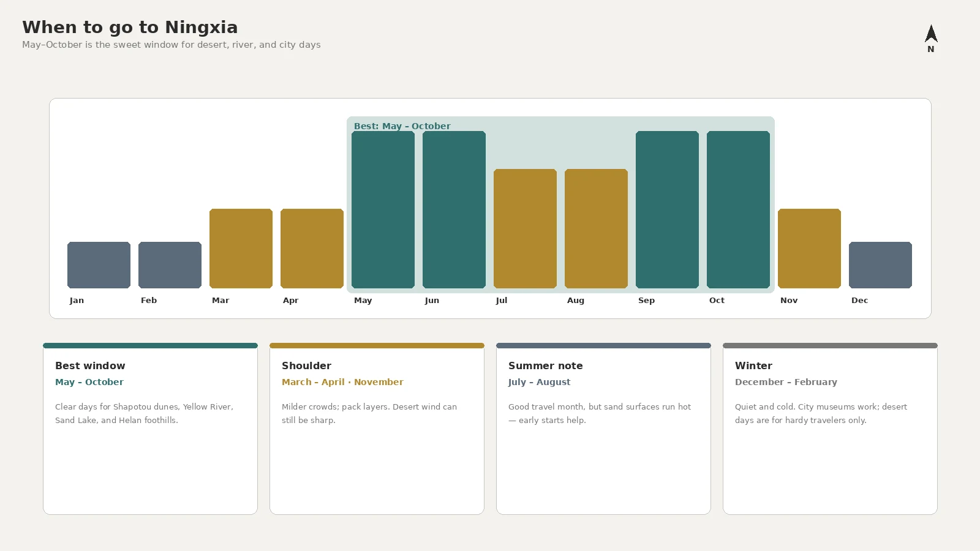Click the 'Quiet and cold' description text
Viewport: 980px width, 551px height.
pyautogui.click(x=821, y=413)
